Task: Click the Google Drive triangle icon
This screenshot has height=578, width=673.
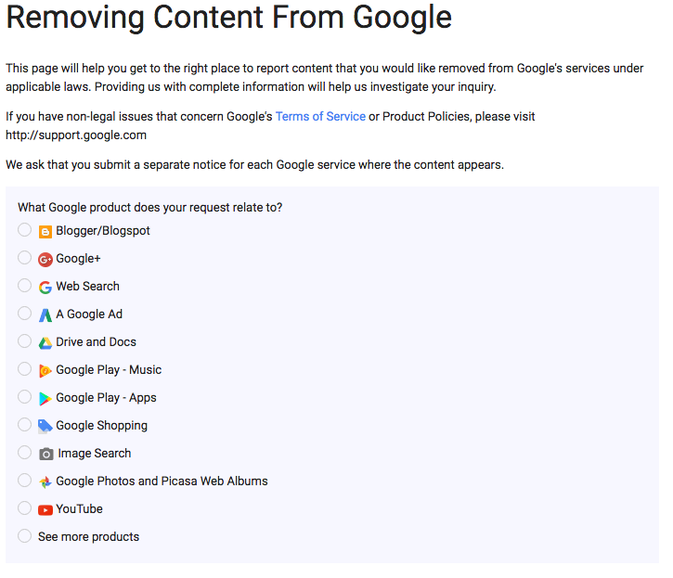Action: tap(45, 343)
